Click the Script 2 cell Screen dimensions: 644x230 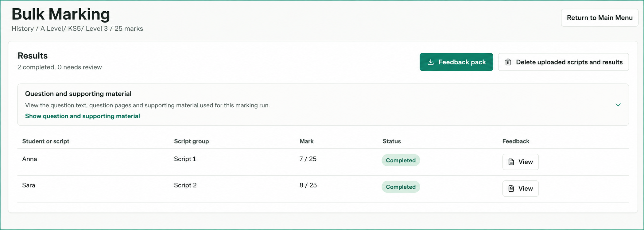(185, 185)
